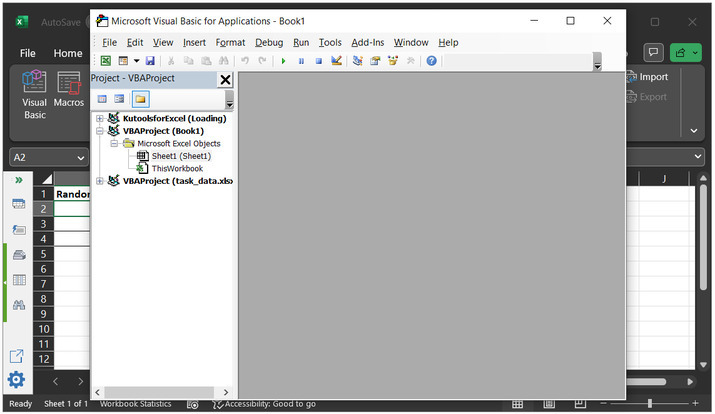Open the File menu in VBA editor

point(109,42)
